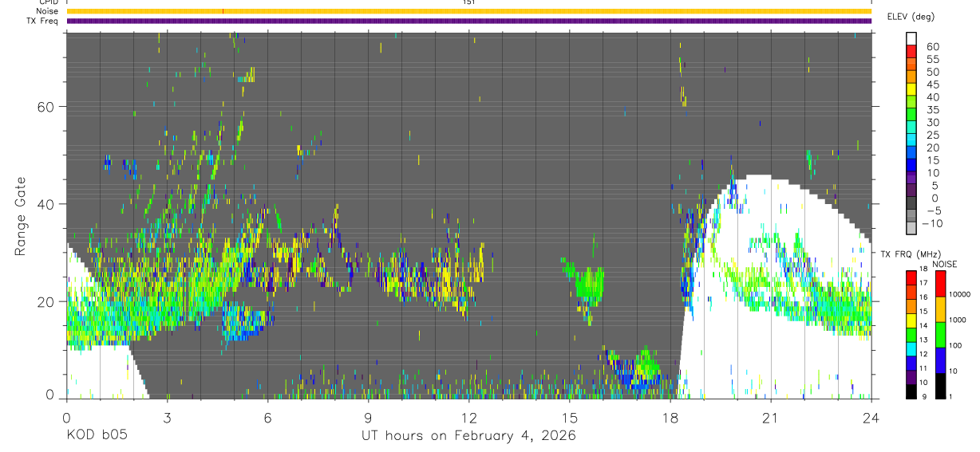This screenshot has height=452, width=980.
Task: Click the "45" label on the ELEV scale
Action: 933,85
